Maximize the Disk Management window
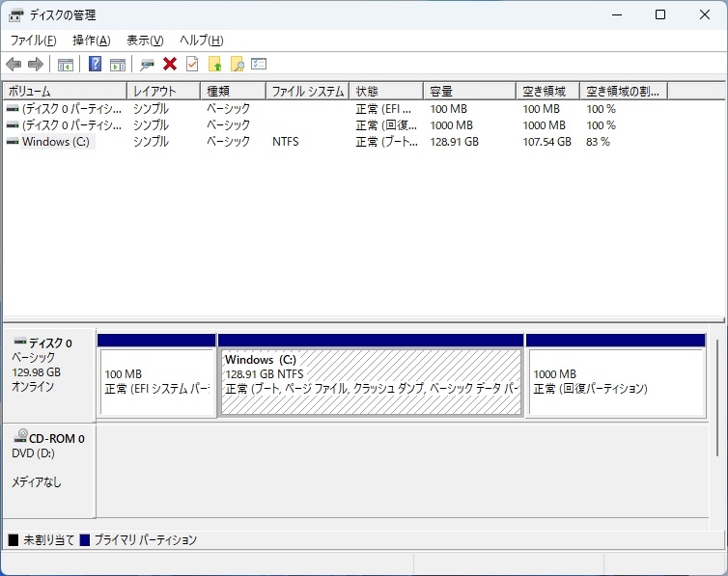Viewport: 728px width, 576px height. click(x=660, y=14)
